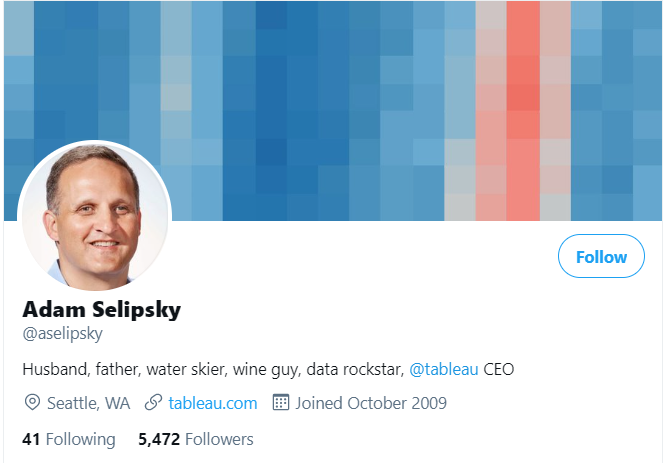Click the calendar icon beside join date
667x463 pixels.
point(280,402)
